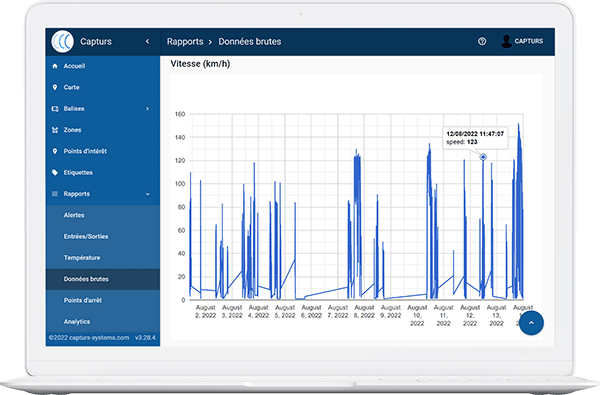The image size is (600, 395).
Task: Select Données brutes report
Action: pyautogui.click(x=103, y=279)
